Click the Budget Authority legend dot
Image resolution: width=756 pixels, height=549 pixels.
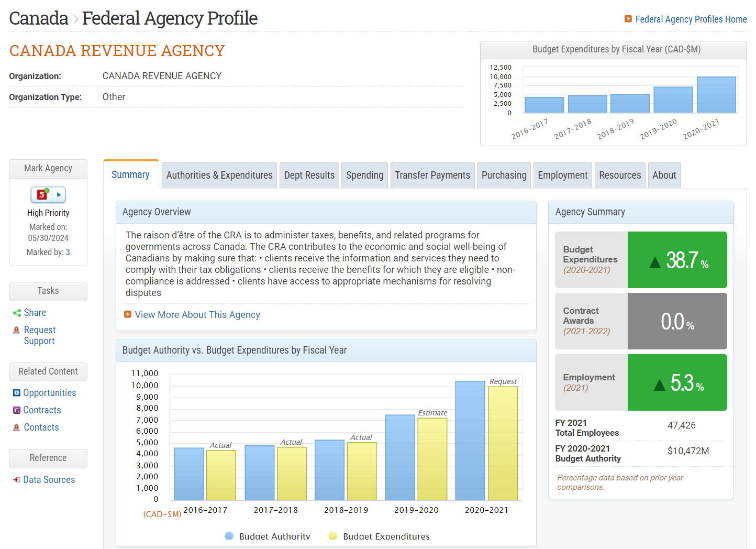point(229,536)
